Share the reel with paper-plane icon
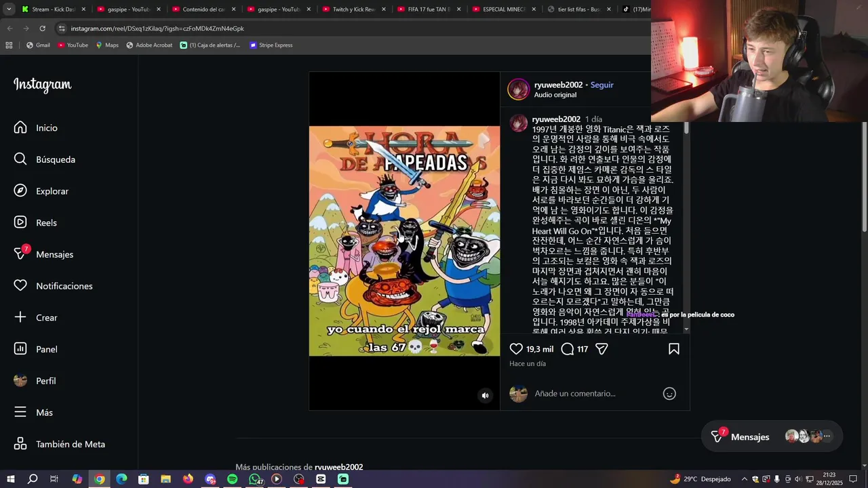The image size is (868, 488). click(601, 349)
